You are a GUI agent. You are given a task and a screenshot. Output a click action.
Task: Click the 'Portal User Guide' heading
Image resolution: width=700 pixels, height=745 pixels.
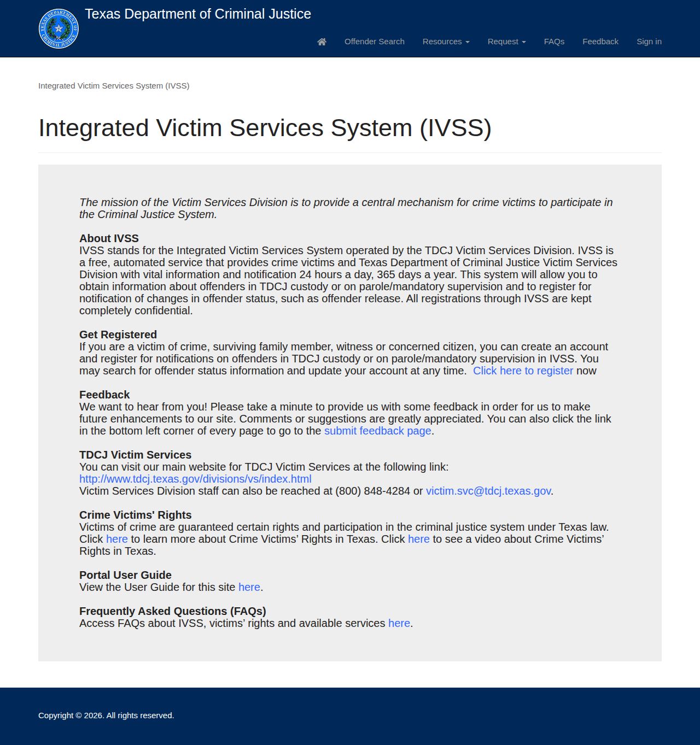[x=125, y=575]
